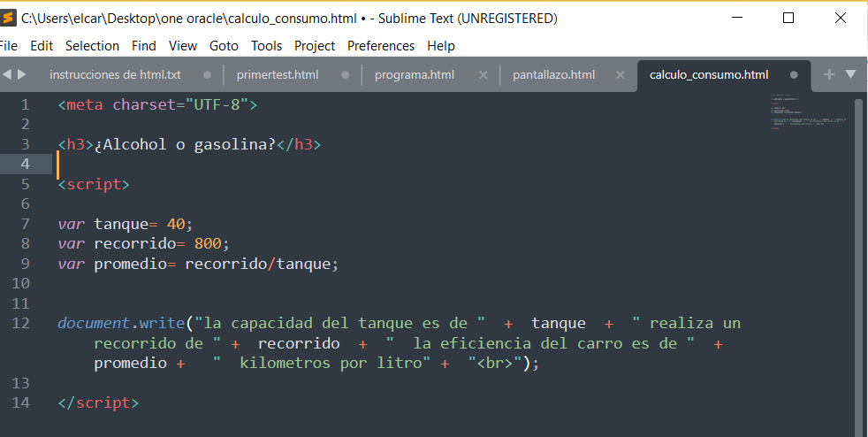Click the vertical editor scrollbar
The image size is (868, 437).
pyautogui.click(x=859, y=266)
